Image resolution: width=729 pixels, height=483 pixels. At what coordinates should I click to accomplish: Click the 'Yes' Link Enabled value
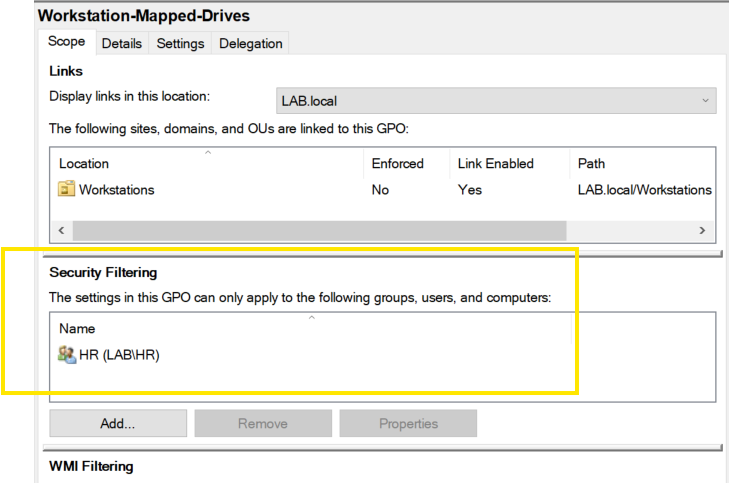(470, 190)
